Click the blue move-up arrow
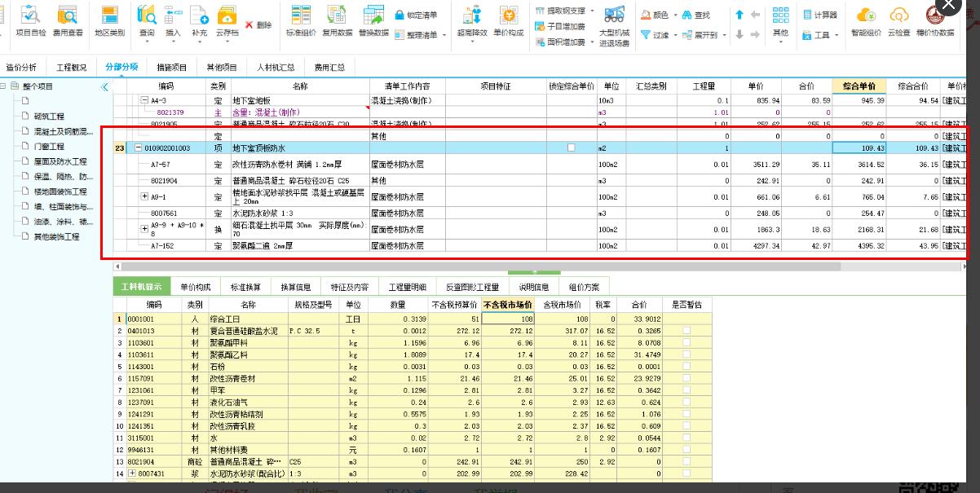980x493 pixels. pos(739,15)
